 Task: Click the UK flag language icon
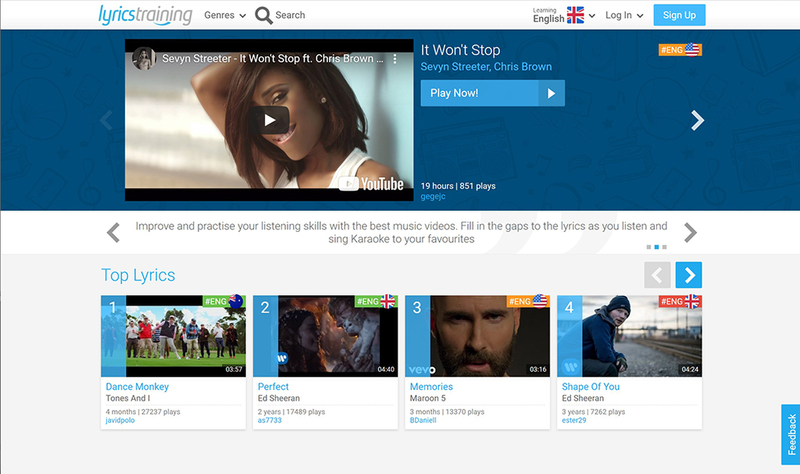tap(576, 15)
